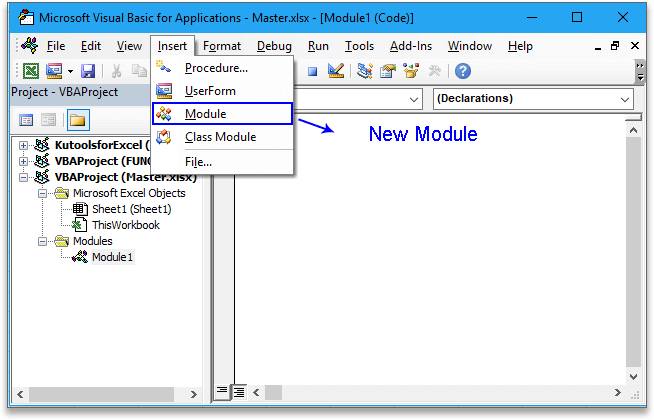654x420 pixels.
Task: Close the Insert menu via Insert tab
Action: [x=172, y=46]
